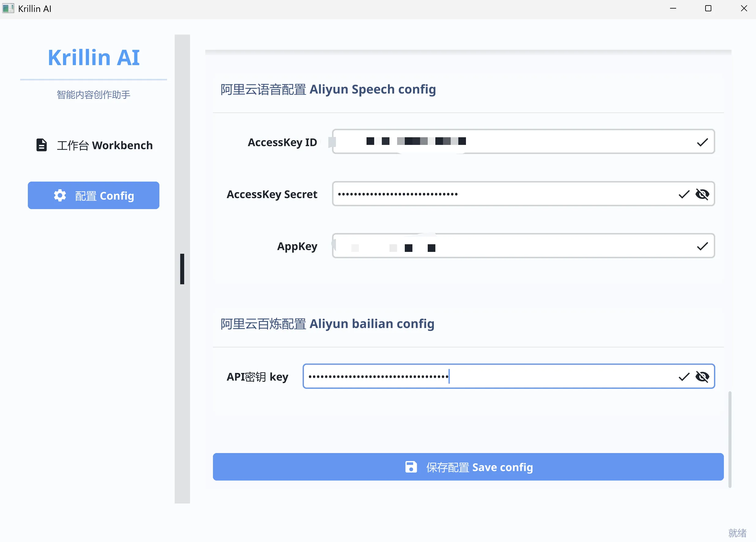This screenshot has height=542, width=756.
Task: Click the 智能内容创作助手 subtitle text
Action: pyautogui.click(x=94, y=94)
